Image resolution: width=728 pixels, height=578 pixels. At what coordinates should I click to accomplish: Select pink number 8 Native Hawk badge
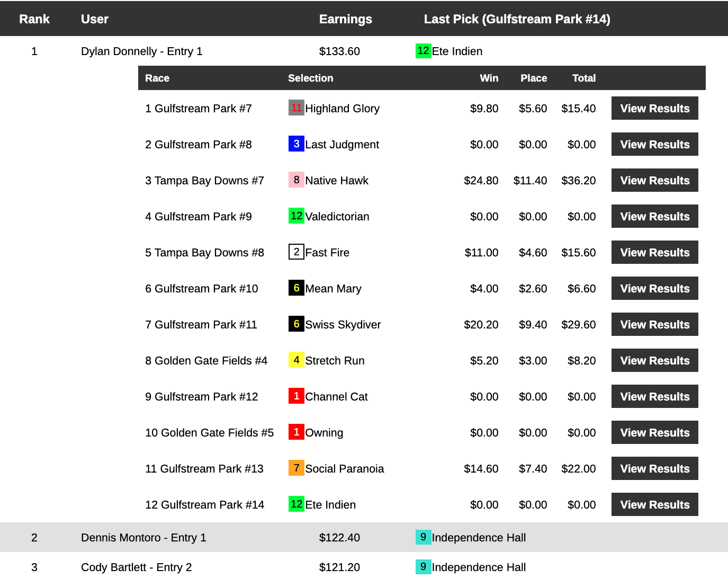click(296, 180)
